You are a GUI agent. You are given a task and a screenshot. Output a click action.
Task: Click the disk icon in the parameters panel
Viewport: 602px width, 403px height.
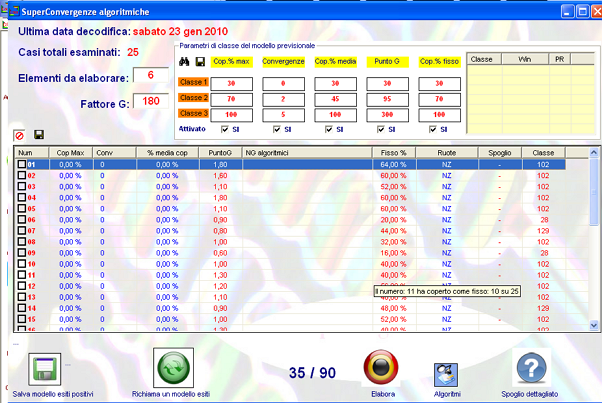[199, 62]
